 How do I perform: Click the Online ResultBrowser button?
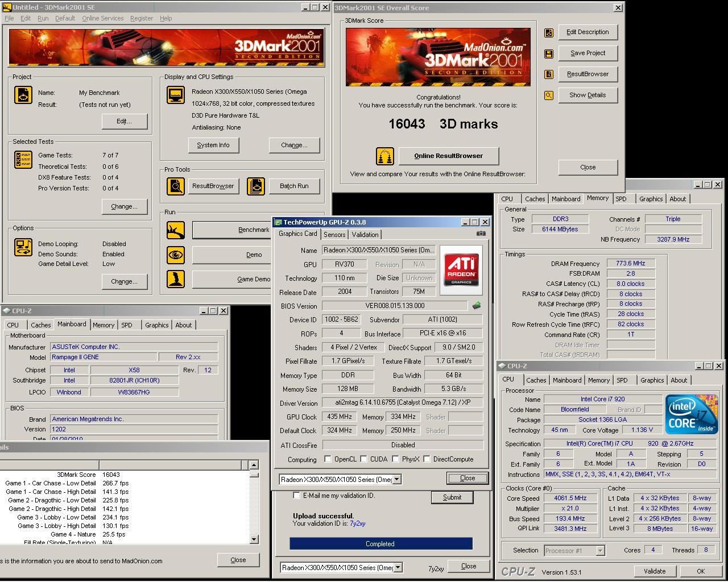(449, 156)
